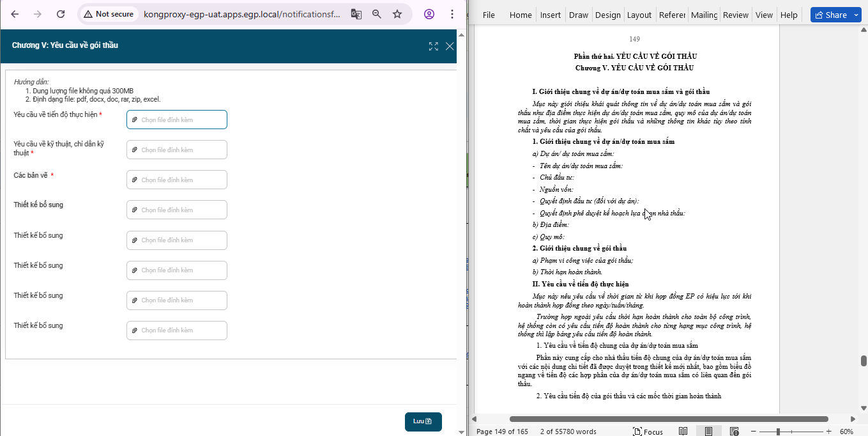Open the Draw ribbon tab

[579, 15]
